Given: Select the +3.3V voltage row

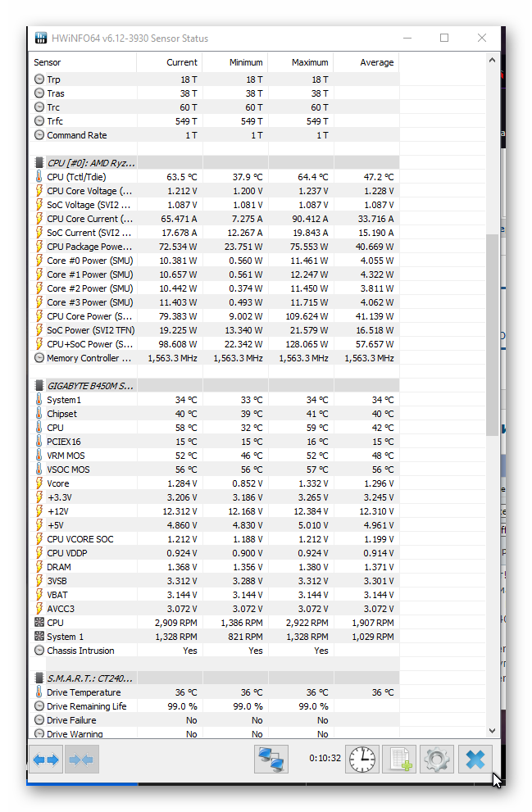Looking at the screenshot, I should [215, 497].
